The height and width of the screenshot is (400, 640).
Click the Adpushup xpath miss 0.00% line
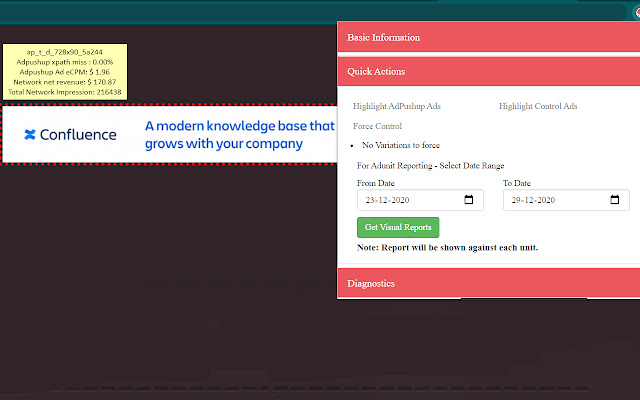[x=64, y=62]
